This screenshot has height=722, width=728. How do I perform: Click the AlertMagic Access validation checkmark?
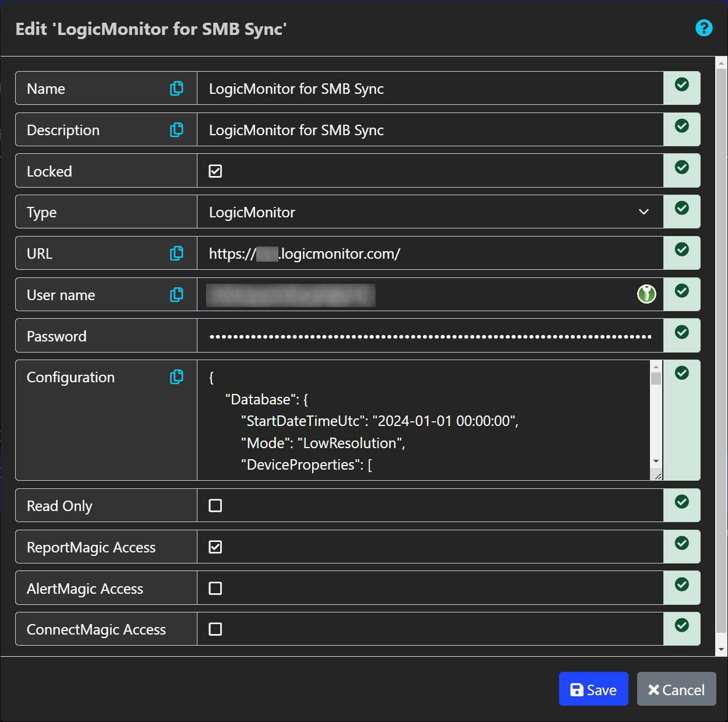click(682, 584)
